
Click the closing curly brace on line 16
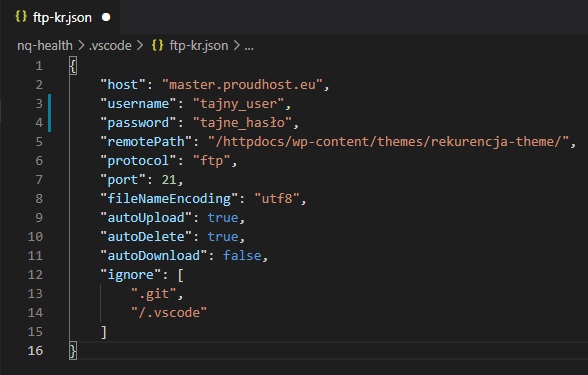click(x=73, y=351)
